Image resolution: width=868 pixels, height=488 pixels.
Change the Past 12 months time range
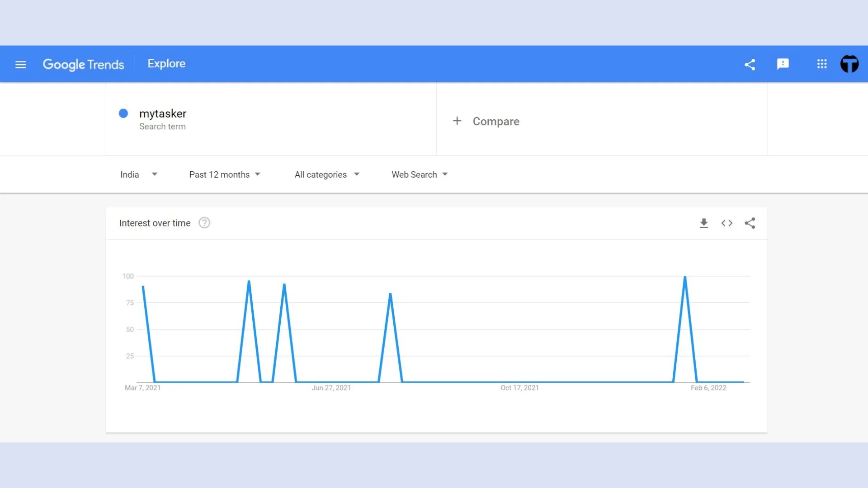pyautogui.click(x=225, y=174)
